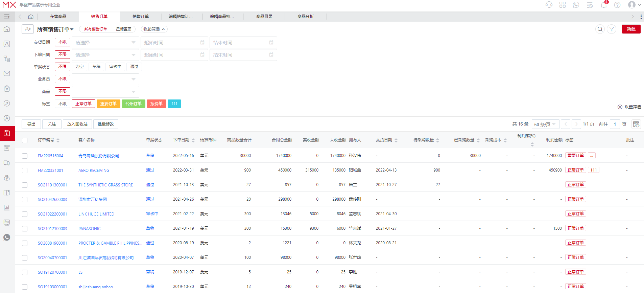644x293 pixels.
Task: Click the search magnifier icon
Action: 600,29
